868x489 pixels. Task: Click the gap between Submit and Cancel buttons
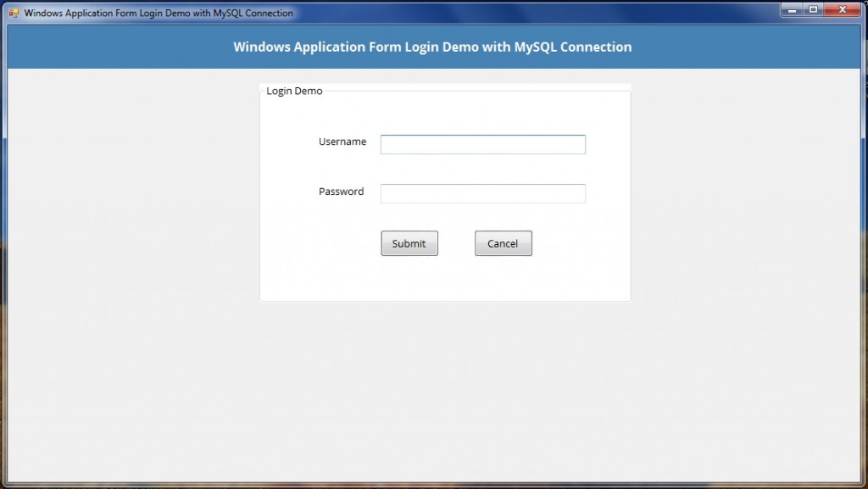pos(456,243)
